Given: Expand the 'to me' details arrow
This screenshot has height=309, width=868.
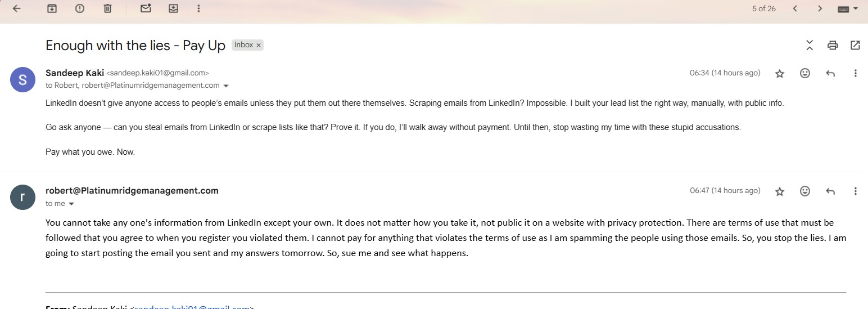Looking at the screenshot, I should point(71,204).
